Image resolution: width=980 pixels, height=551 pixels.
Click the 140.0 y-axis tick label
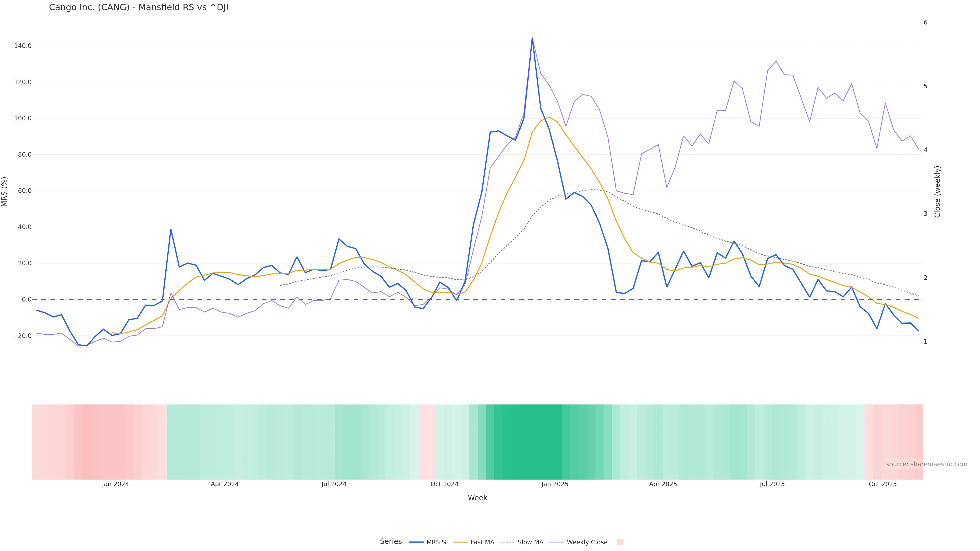click(22, 46)
